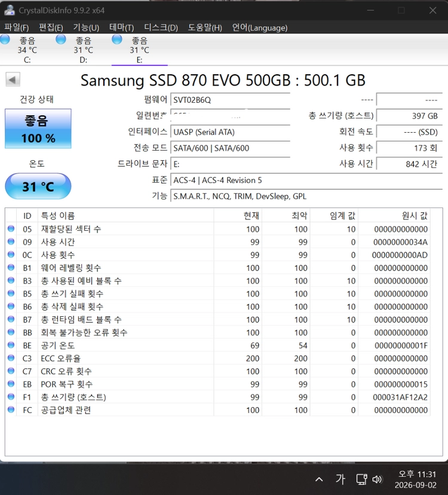Click the features field S.M.A.R.T., NCQ, TRIM
448x495 pixels.
tap(306, 196)
